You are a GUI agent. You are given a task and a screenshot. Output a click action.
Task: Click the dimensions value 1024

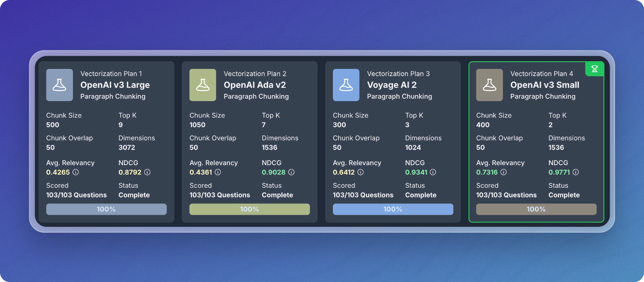pyautogui.click(x=413, y=147)
